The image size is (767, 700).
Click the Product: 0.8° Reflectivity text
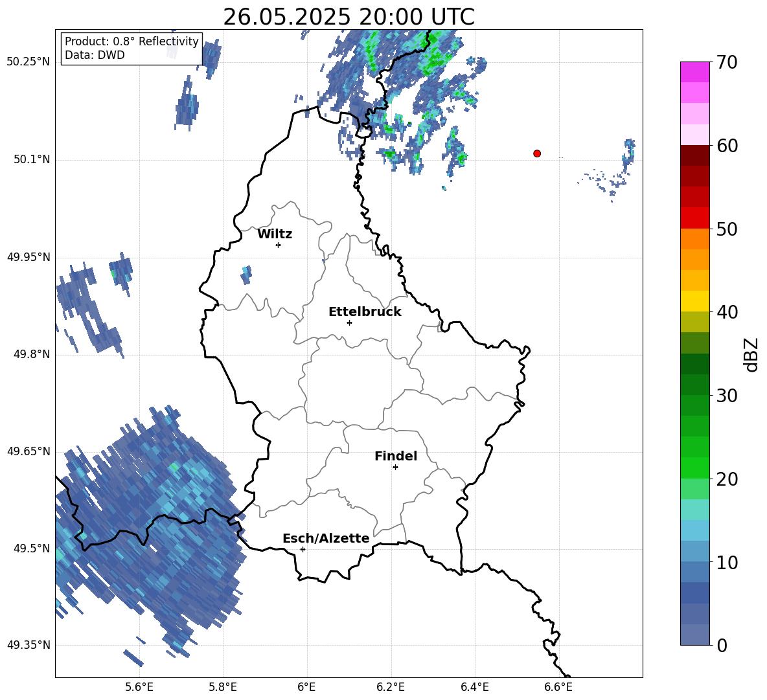click(x=132, y=41)
